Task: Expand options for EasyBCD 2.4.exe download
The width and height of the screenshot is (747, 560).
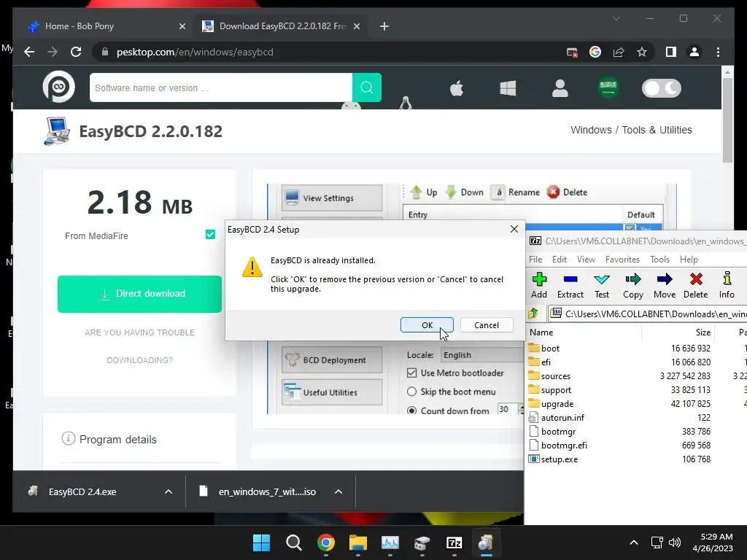Action: pyautogui.click(x=169, y=491)
